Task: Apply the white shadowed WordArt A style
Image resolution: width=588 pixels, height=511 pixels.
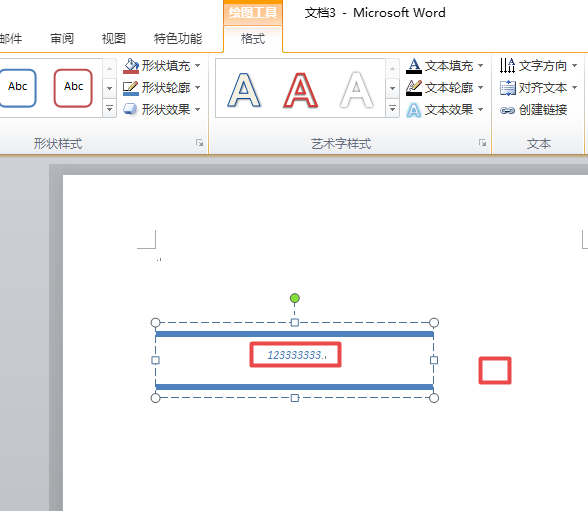Action: click(x=356, y=90)
